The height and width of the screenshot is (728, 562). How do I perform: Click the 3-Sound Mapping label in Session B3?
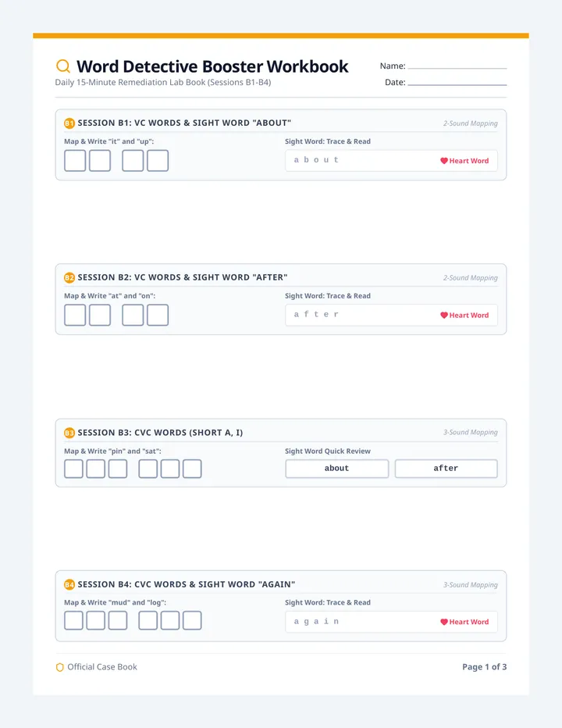[x=470, y=432]
